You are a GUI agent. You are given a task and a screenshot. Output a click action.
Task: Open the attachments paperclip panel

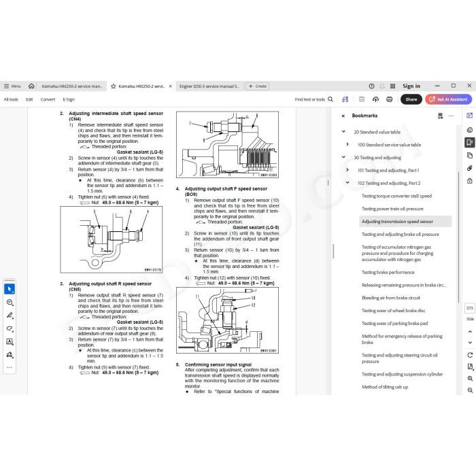pos(470,168)
